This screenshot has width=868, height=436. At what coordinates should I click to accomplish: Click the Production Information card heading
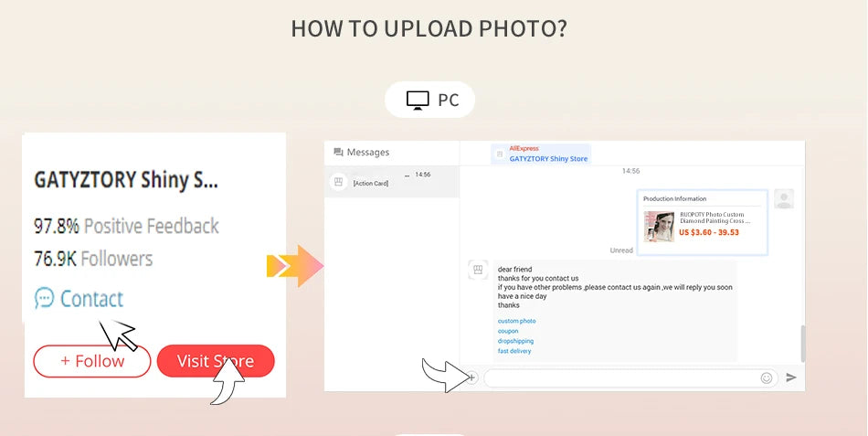675,199
